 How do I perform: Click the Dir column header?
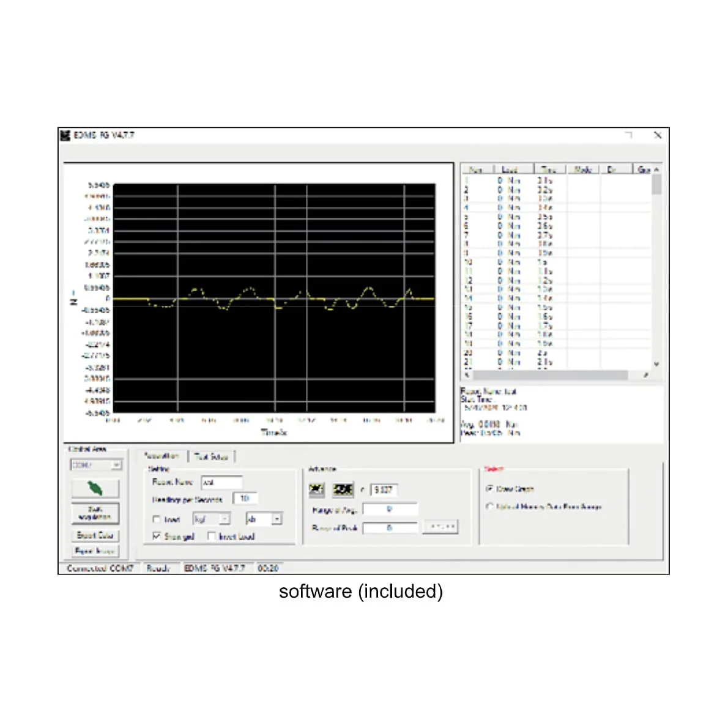(615, 170)
